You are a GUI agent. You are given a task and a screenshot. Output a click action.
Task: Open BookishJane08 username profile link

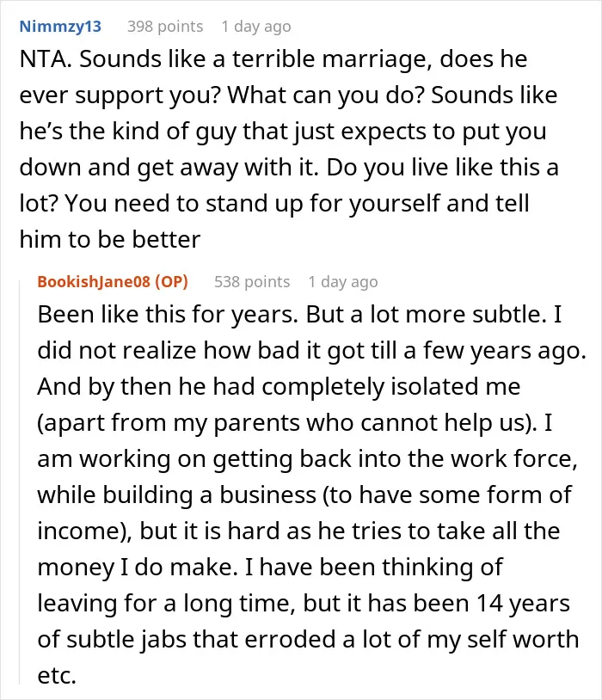coord(94,282)
